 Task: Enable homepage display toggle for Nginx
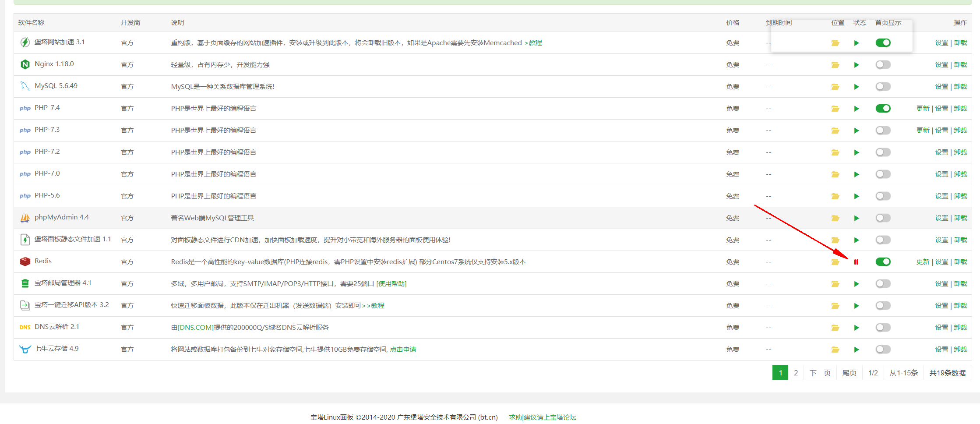pos(883,64)
